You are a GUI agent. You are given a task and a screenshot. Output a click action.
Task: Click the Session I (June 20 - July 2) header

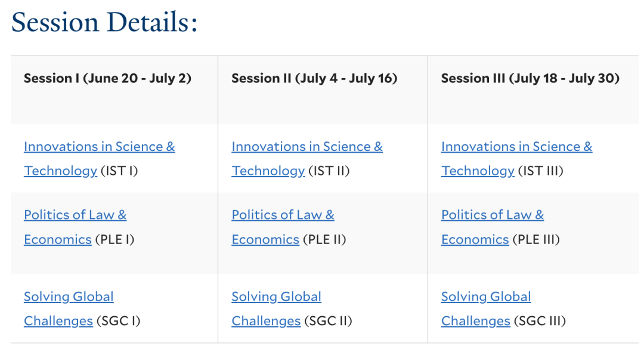tap(107, 78)
